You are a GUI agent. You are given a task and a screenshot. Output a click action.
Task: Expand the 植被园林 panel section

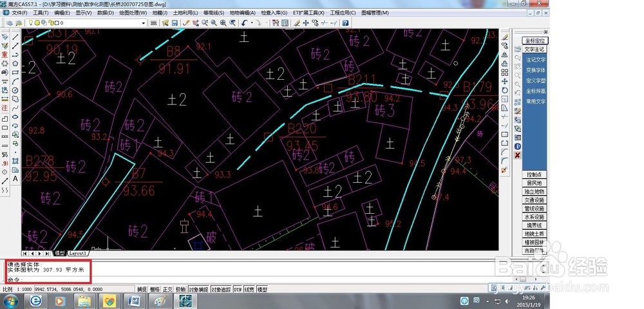coord(535,242)
